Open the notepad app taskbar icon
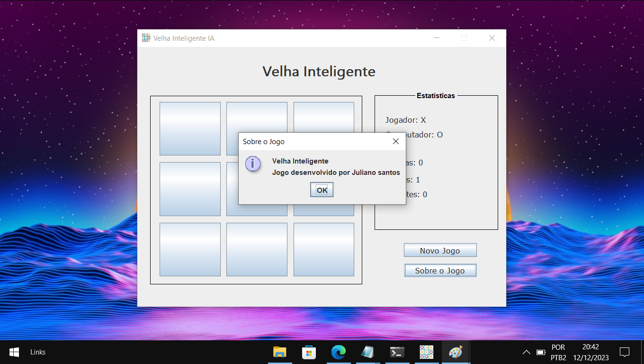The height and width of the screenshot is (364, 644). click(x=367, y=352)
